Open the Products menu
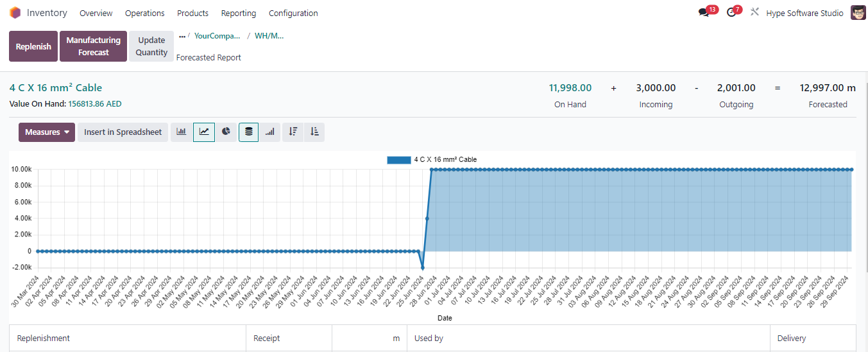Screen dimensions: 868x352 pos(192,13)
